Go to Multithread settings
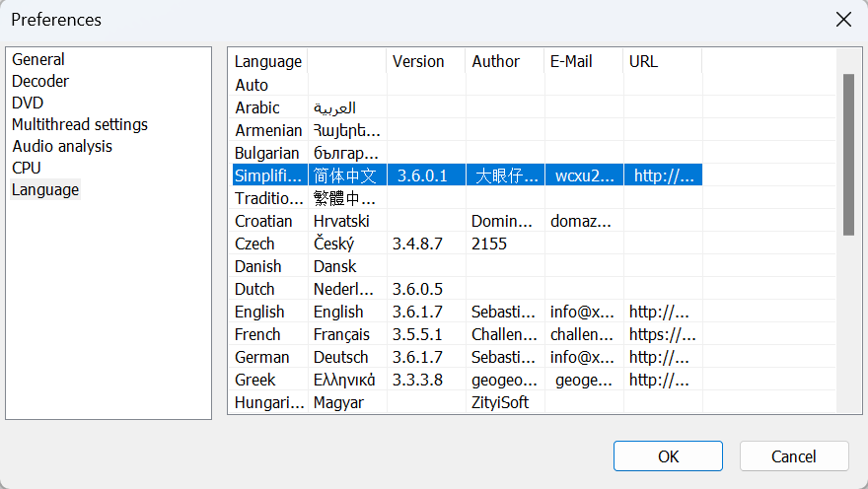868x489 pixels. pos(80,124)
